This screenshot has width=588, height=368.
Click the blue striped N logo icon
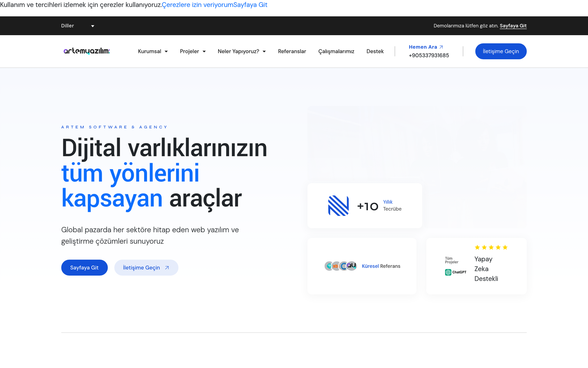point(339,206)
